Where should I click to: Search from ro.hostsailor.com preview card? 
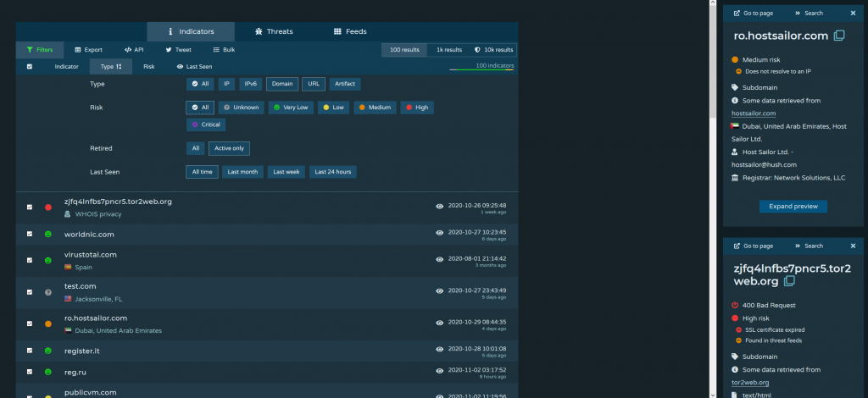click(809, 14)
